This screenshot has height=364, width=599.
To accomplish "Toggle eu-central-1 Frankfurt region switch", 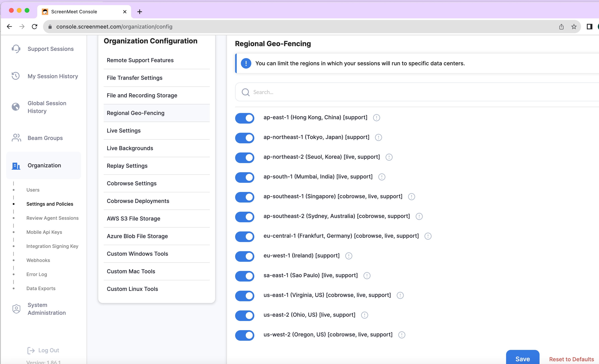I will 245,236.
